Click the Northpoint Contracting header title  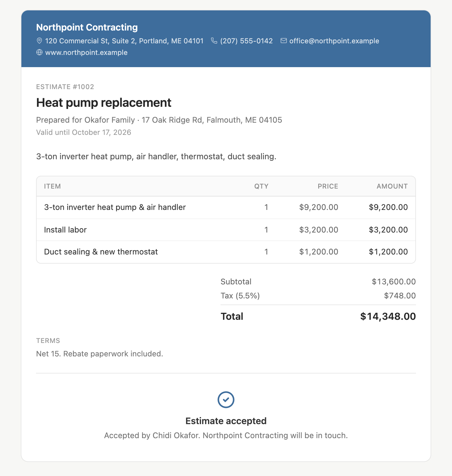87,27
